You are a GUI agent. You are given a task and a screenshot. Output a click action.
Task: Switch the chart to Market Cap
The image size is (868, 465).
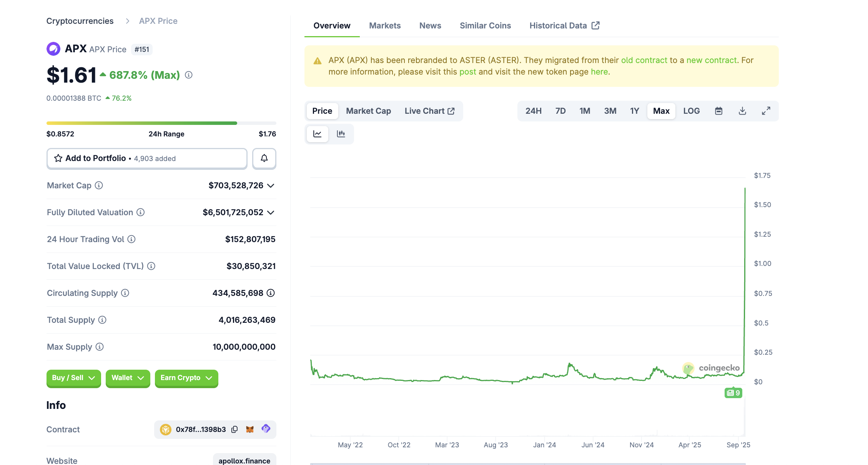coord(368,111)
